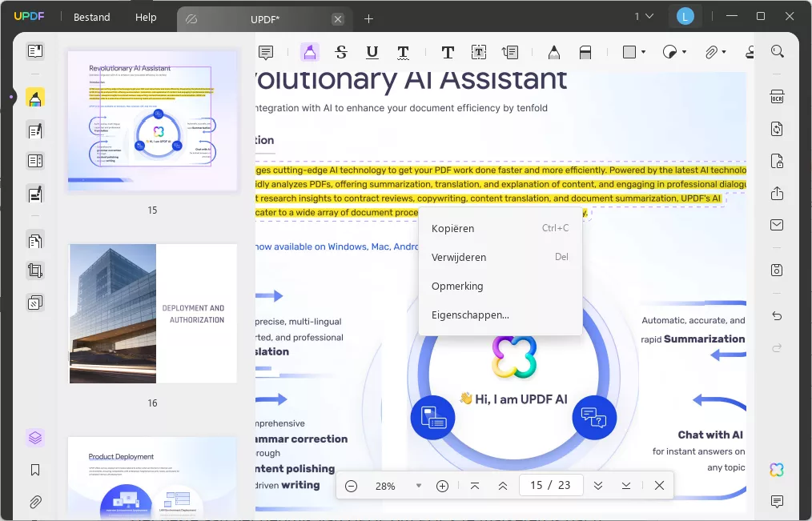Select the Strikethrough tool

[341, 52]
